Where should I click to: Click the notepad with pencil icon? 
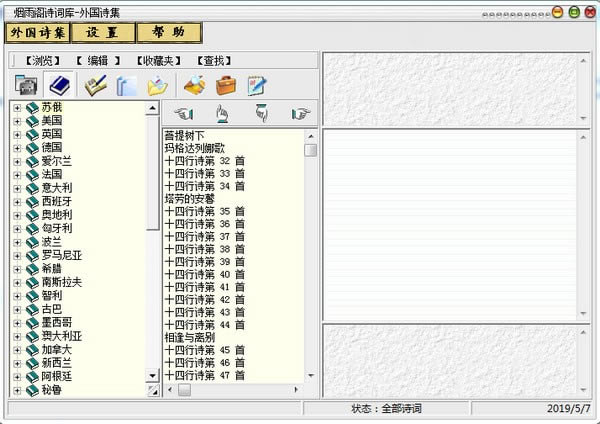click(257, 85)
